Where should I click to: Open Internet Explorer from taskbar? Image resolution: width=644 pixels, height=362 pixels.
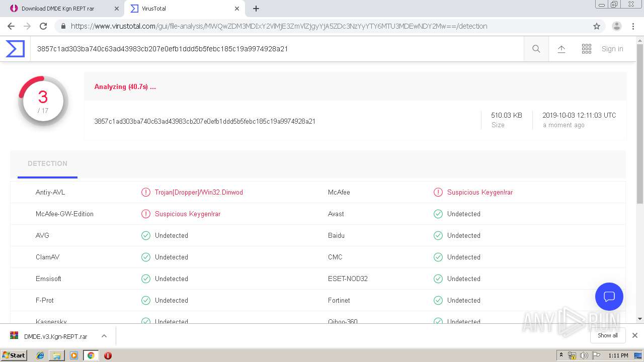pyautogui.click(x=40, y=355)
